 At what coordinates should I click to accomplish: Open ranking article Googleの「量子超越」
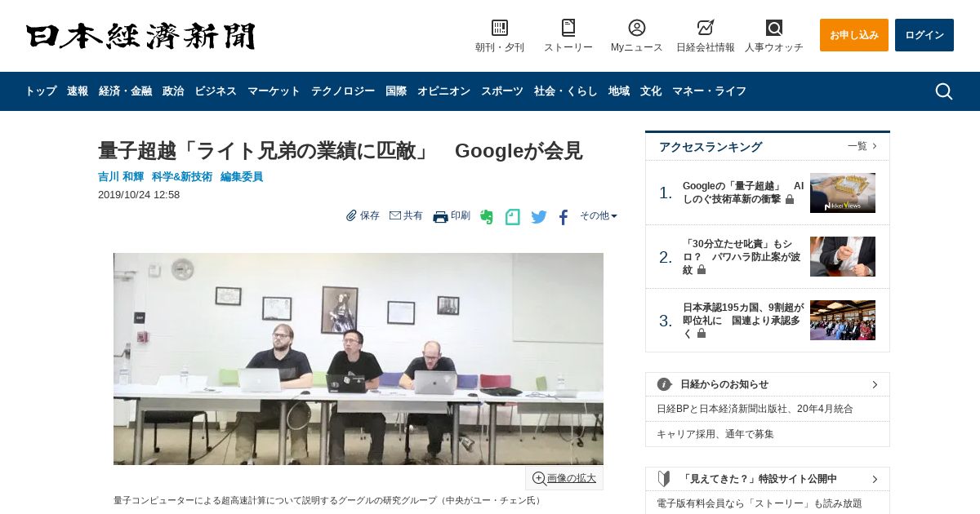tap(742, 193)
